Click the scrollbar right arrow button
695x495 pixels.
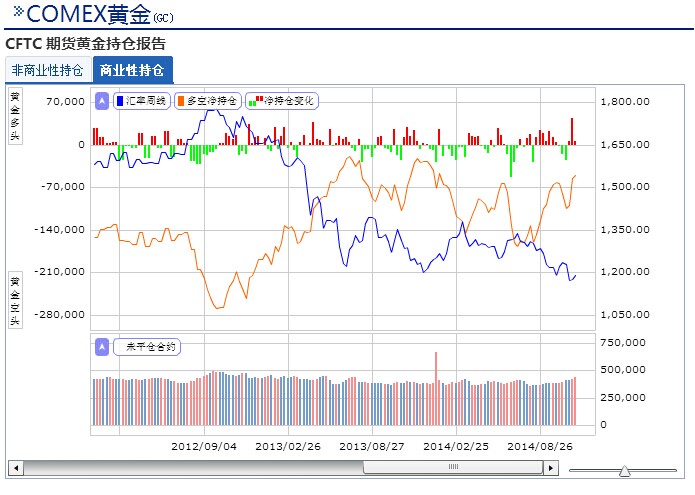pos(551,468)
